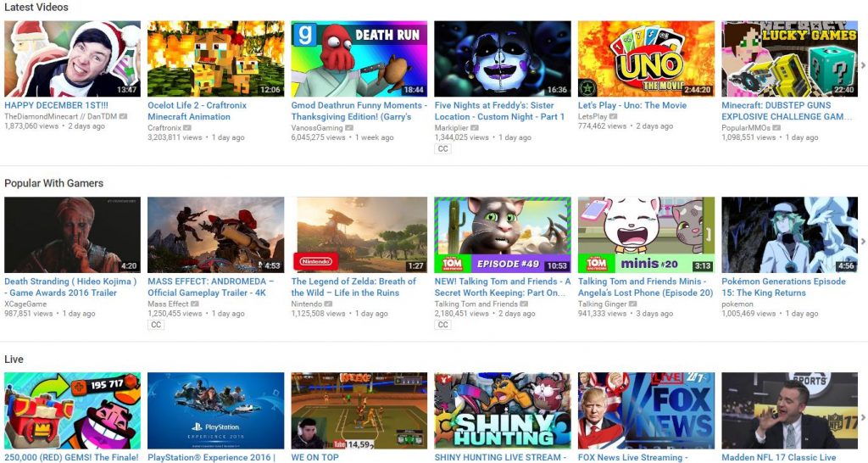The image size is (868, 463).
Task: Open Craftronix channel link
Action: 164,128
